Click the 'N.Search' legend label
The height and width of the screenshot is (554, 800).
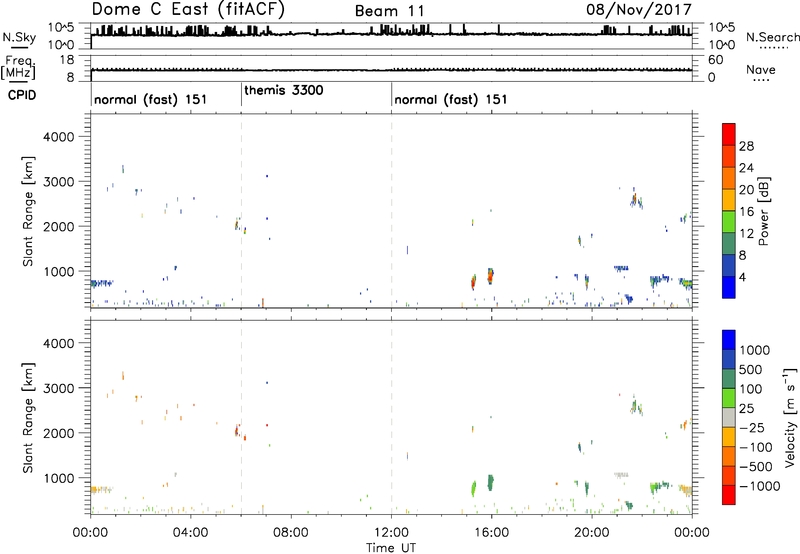pyautogui.click(x=772, y=37)
